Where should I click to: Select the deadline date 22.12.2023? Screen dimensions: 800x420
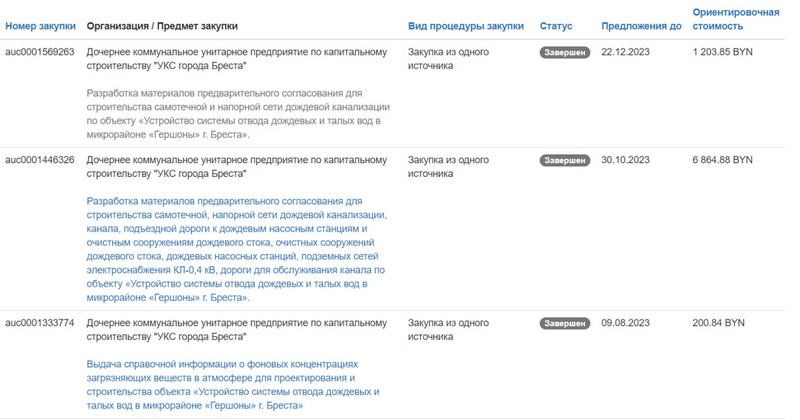626,52
